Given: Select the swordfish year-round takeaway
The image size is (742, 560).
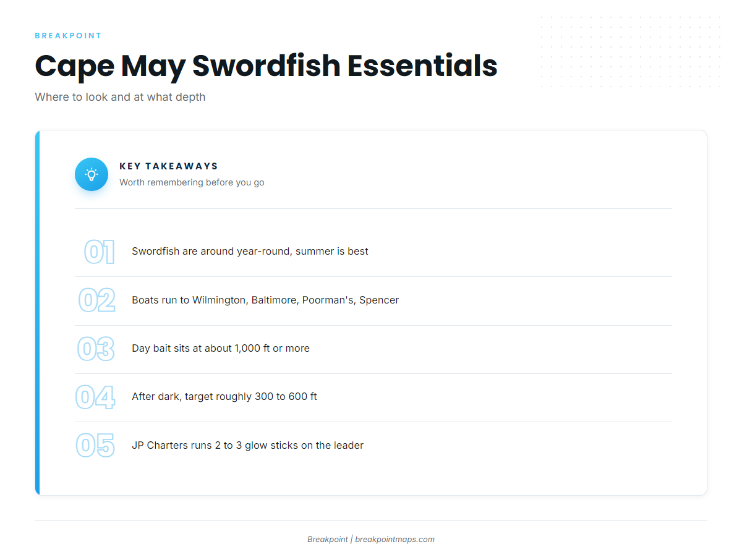Looking at the screenshot, I should [250, 252].
